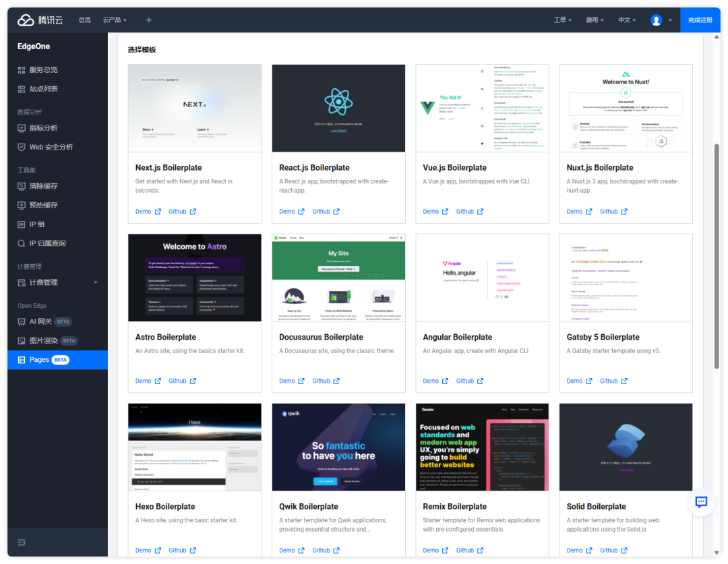Screen dimensions: 728x564
Task: Go to 总览 in top navigation
Action: [x=84, y=20]
